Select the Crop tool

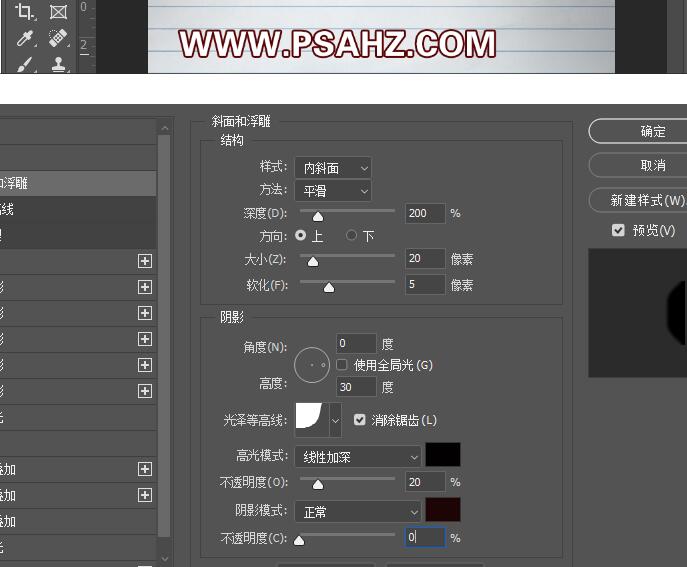pyautogui.click(x=25, y=12)
